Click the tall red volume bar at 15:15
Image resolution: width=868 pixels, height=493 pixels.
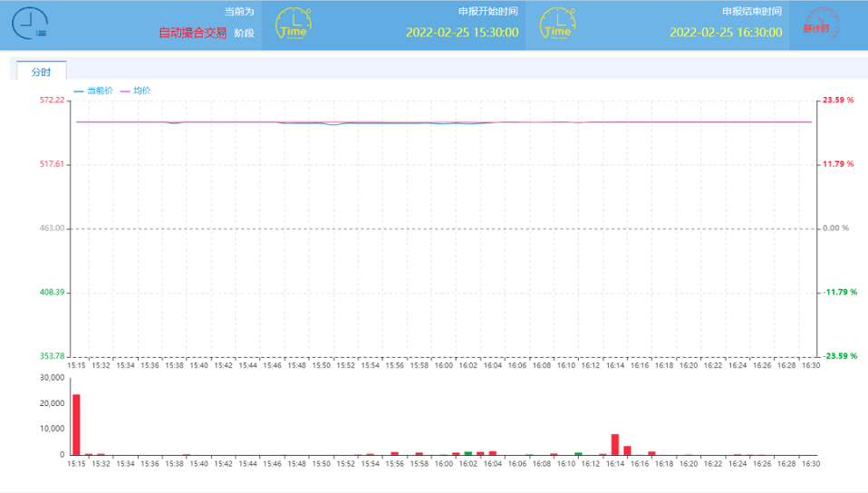click(76, 424)
